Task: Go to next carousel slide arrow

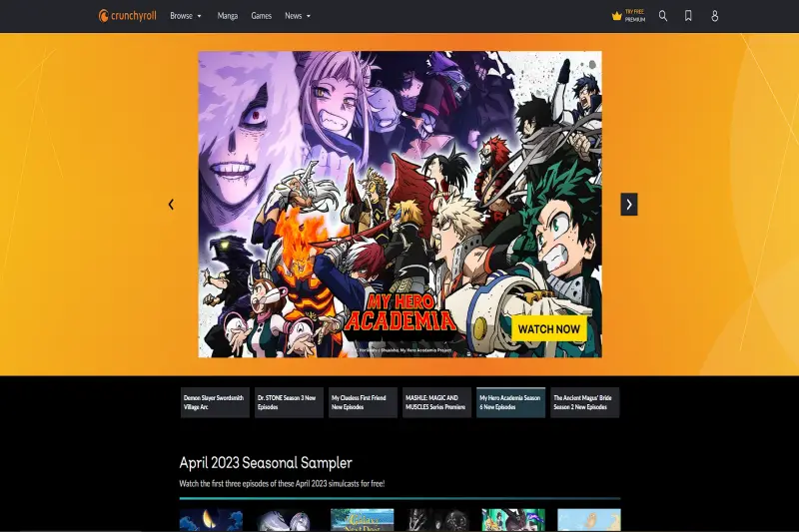Action: coord(629,205)
